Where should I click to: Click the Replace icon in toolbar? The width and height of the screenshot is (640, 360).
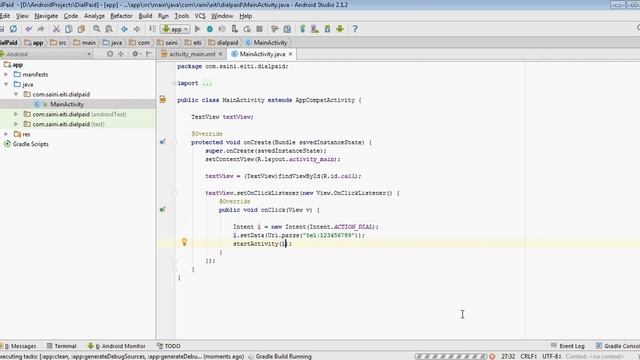[x=109, y=29]
